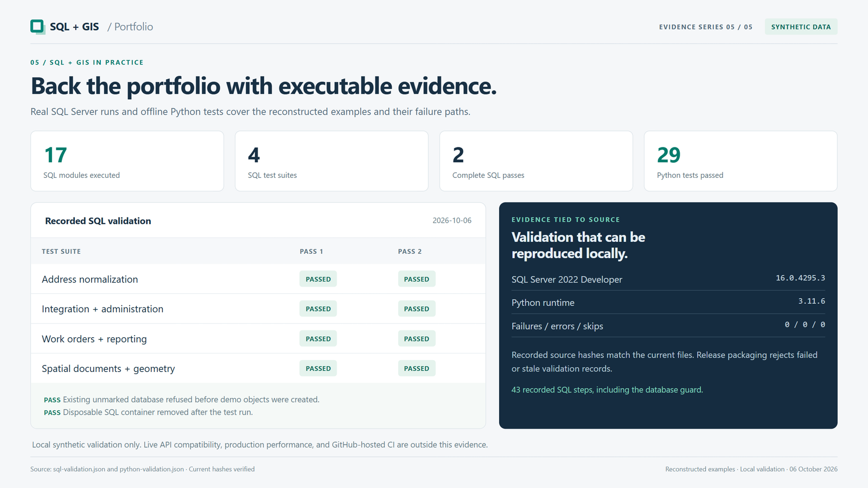Click the 'Complete SQL passes' card label
868x488 pixels.
click(488, 175)
